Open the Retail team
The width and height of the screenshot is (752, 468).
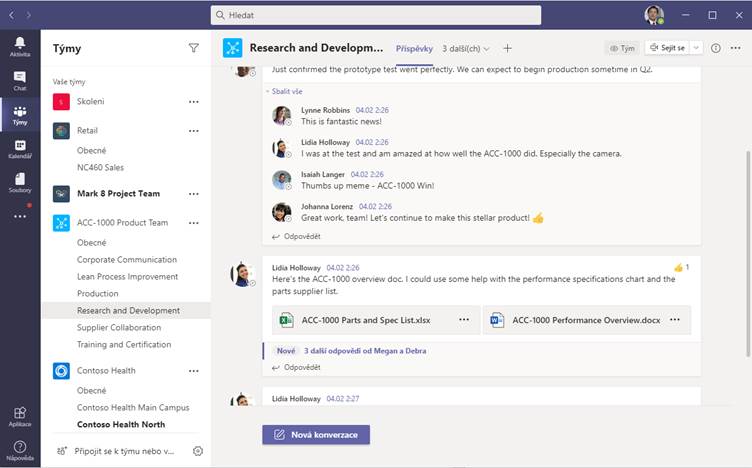click(x=87, y=131)
